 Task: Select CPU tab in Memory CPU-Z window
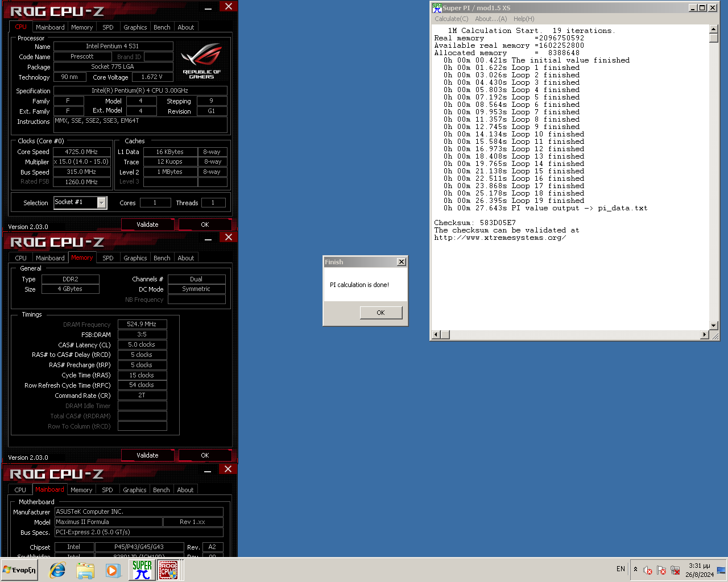(x=21, y=258)
